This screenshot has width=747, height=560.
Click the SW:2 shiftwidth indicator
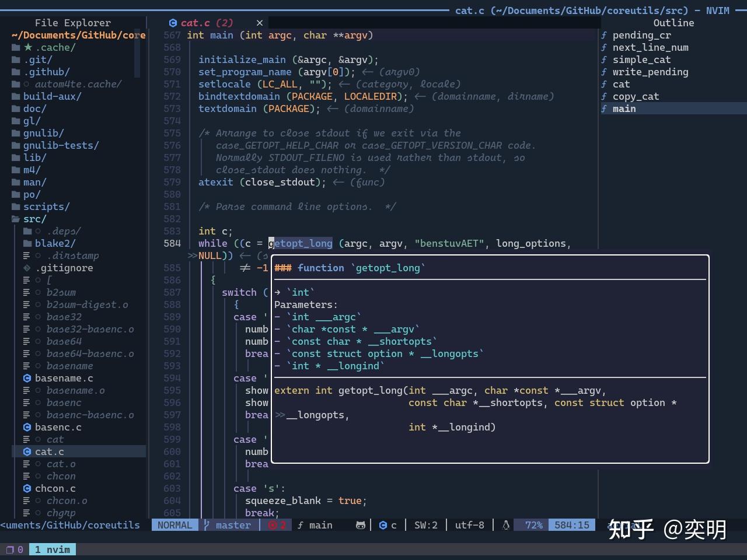click(x=425, y=525)
